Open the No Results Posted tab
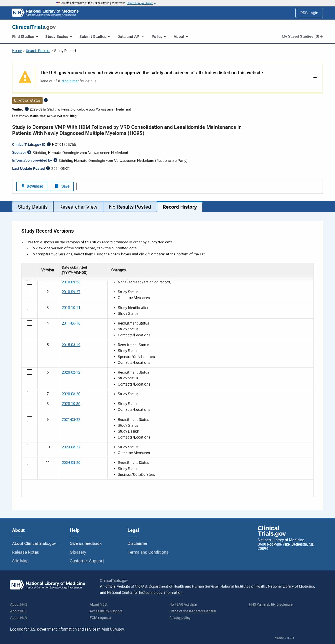The width and height of the screenshot is (335, 644). click(130, 207)
